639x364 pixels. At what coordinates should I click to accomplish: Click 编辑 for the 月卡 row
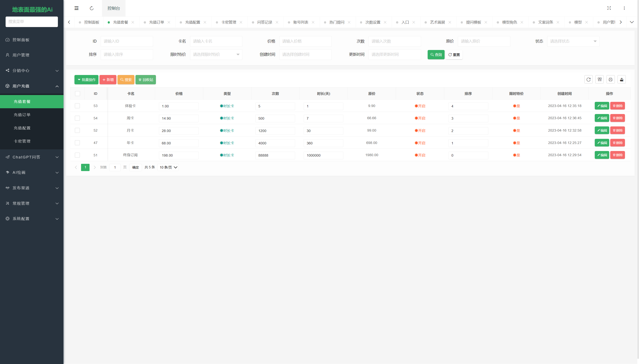tap(602, 131)
